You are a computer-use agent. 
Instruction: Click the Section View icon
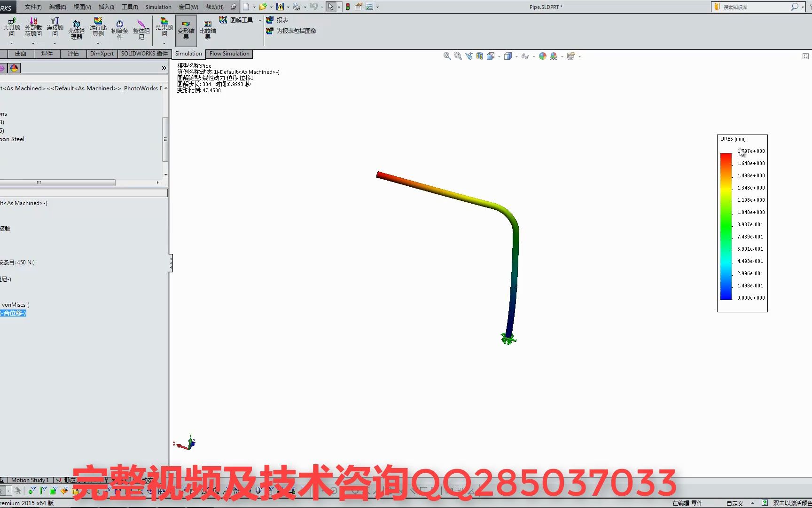[x=480, y=56]
